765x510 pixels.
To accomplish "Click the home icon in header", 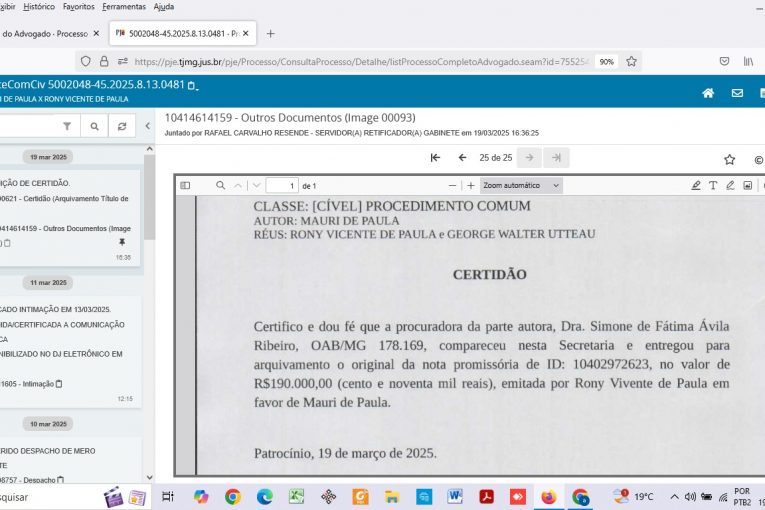I will coord(708,93).
